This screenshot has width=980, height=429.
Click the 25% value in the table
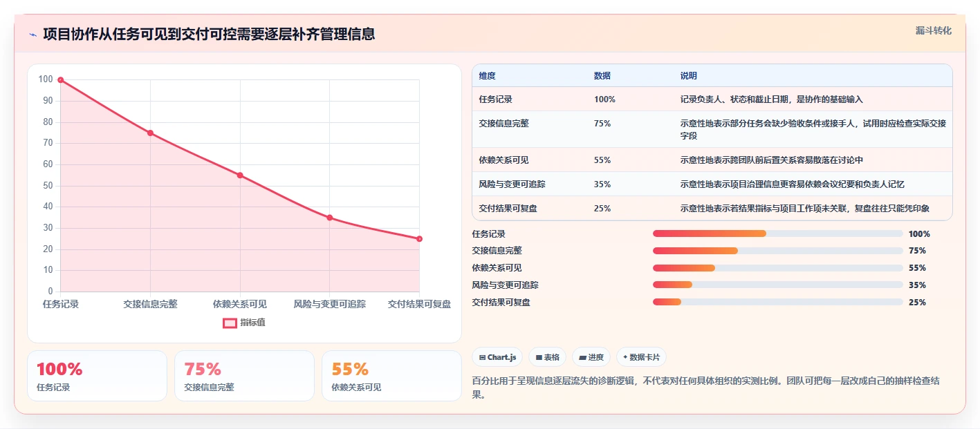(602, 208)
